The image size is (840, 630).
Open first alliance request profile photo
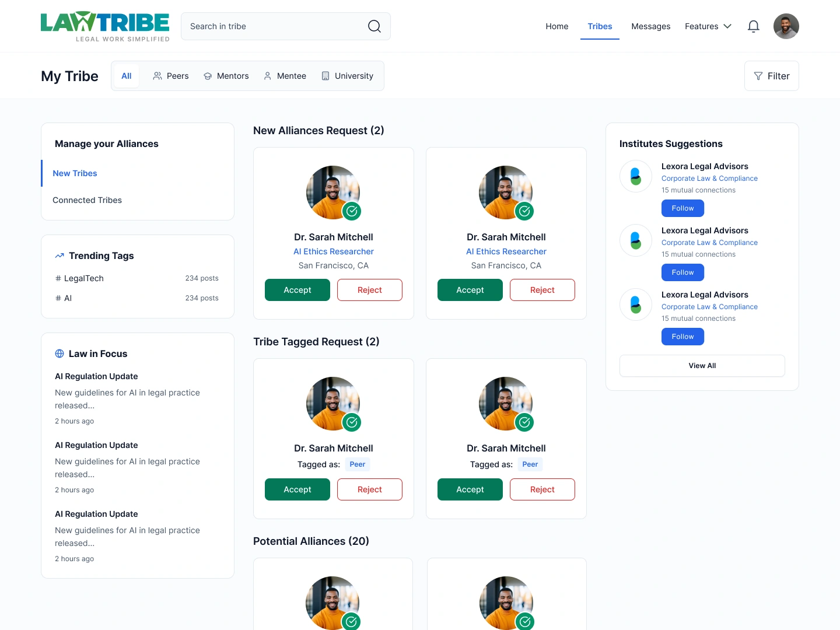click(333, 192)
